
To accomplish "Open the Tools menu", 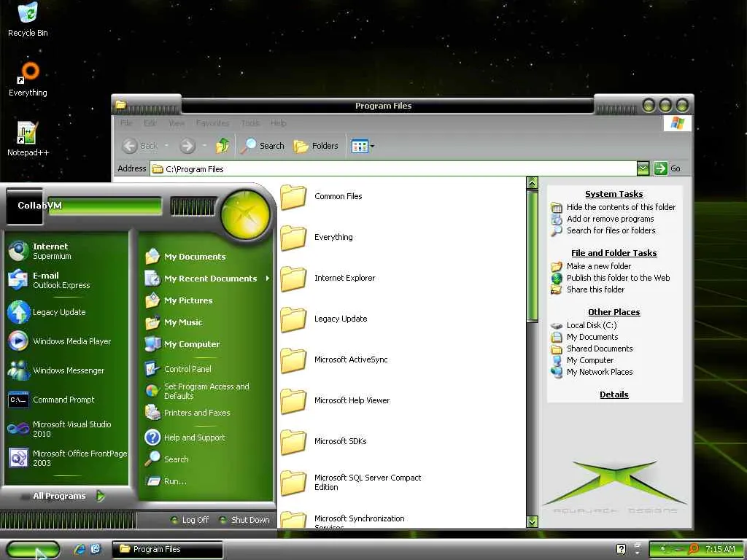I will click(250, 122).
